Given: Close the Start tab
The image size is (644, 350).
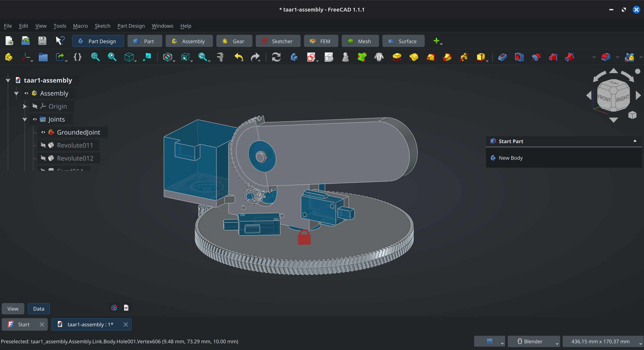Looking at the screenshot, I should click(42, 324).
